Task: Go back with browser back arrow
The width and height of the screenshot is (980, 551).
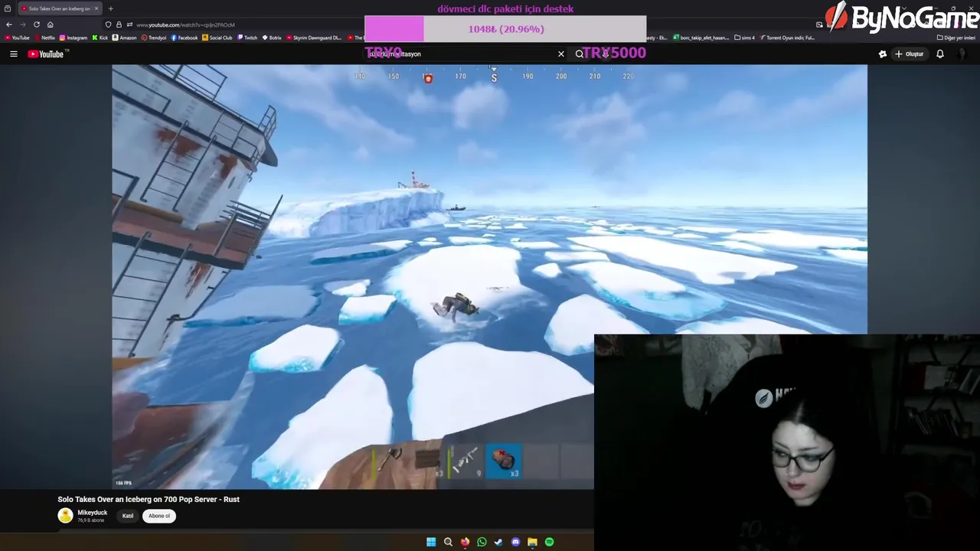Action: (9, 24)
